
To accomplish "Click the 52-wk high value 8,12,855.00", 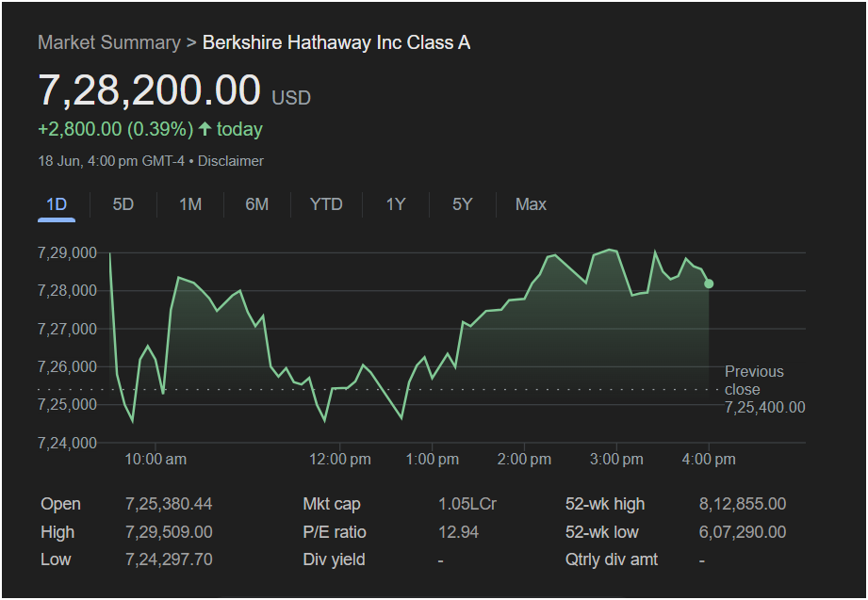I will [x=743, y=504].
